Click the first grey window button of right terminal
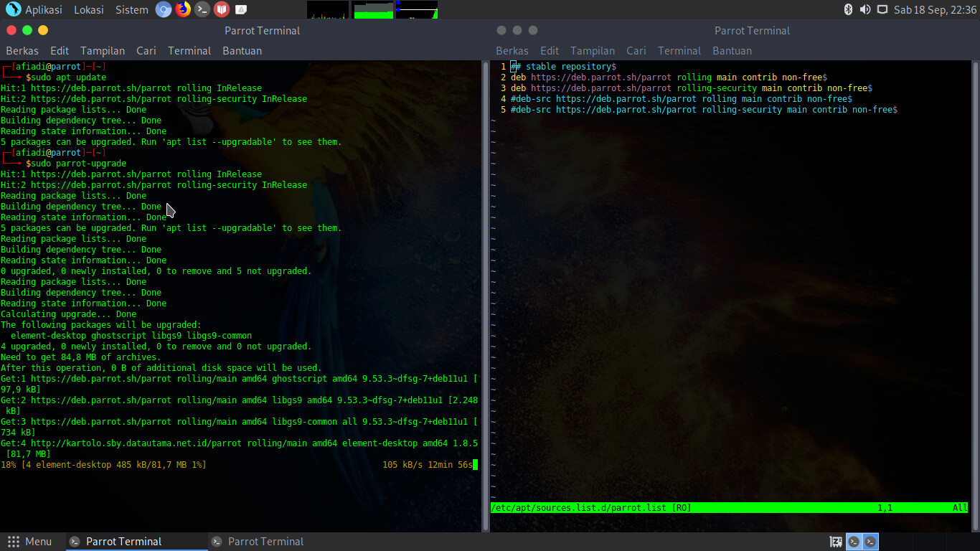Image resolution: width=980 pixels, height=551 pixels. click(501, 30)
